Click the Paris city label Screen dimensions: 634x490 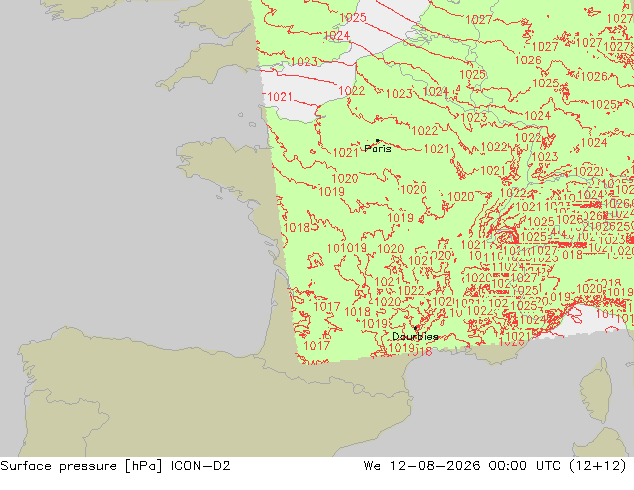coord(378,148)
